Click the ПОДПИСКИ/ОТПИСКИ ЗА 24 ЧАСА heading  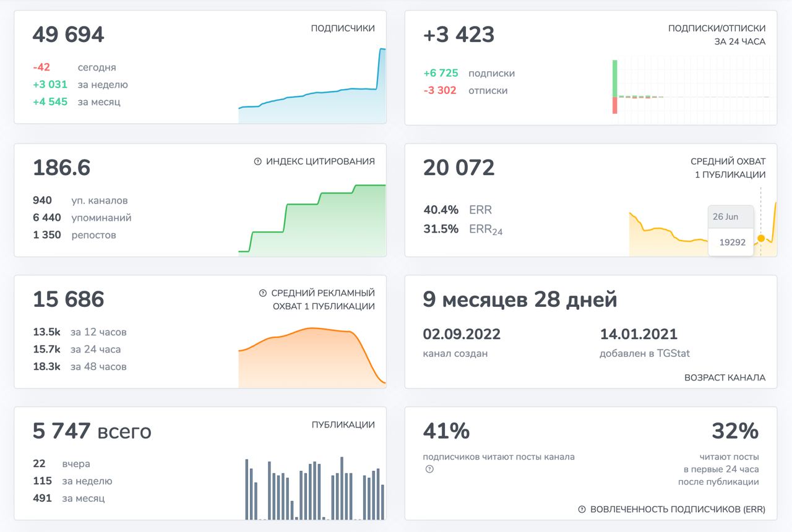coord(717,35)
